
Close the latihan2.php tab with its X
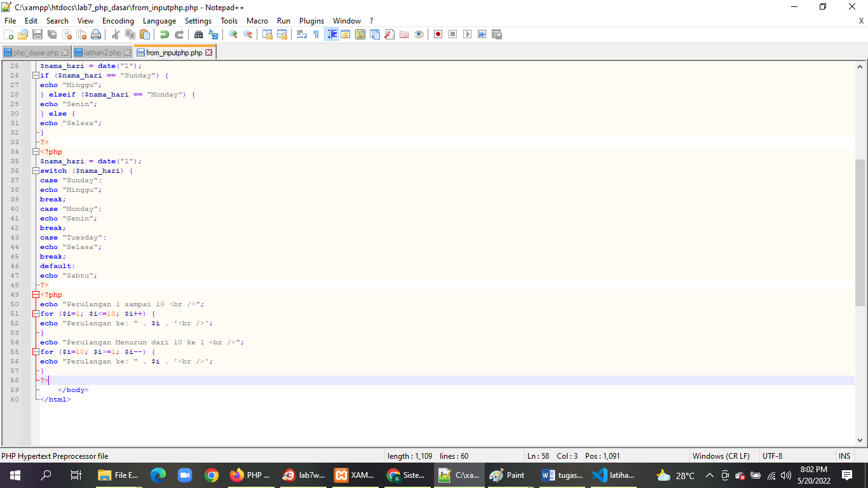pyautogui.click(x=127, y=53)
